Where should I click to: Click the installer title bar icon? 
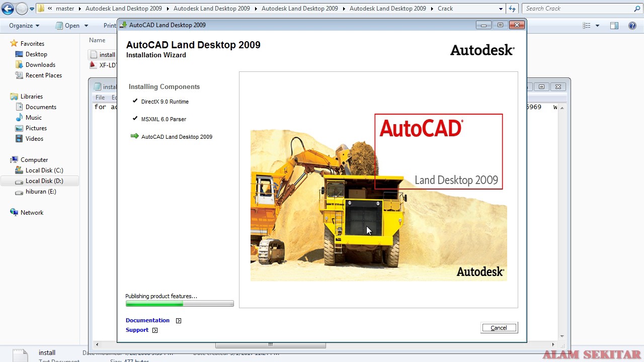click(123, 25)
